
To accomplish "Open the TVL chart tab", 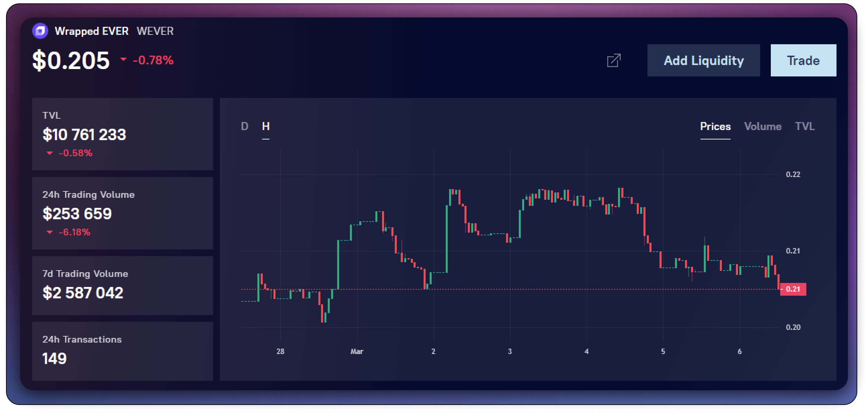I will coord(805,126).
